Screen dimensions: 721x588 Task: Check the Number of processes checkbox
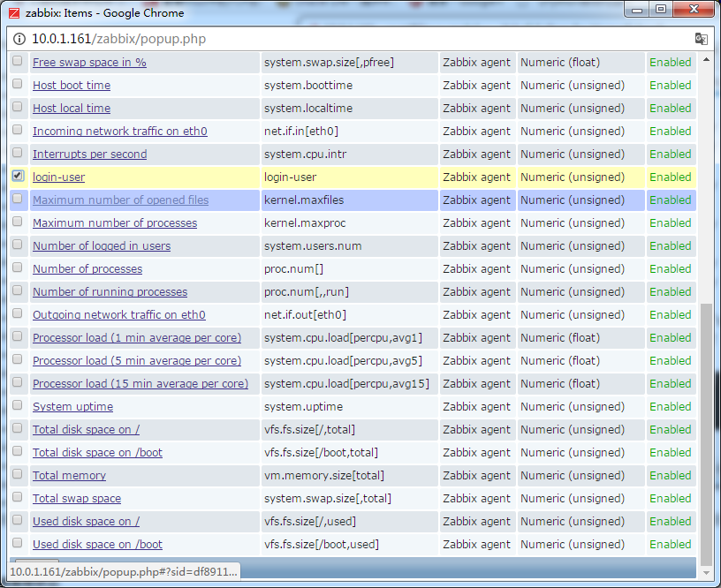click(x=18, y=268)
